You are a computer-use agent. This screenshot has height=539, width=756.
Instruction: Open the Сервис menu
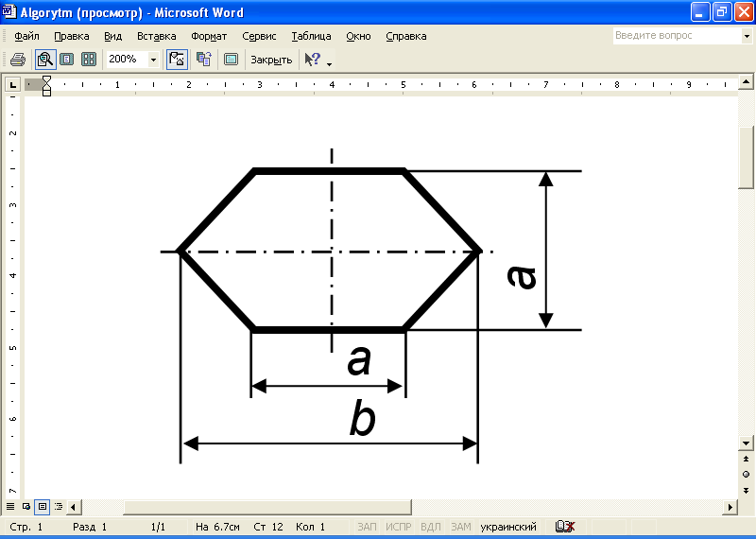tap(259, 36)
